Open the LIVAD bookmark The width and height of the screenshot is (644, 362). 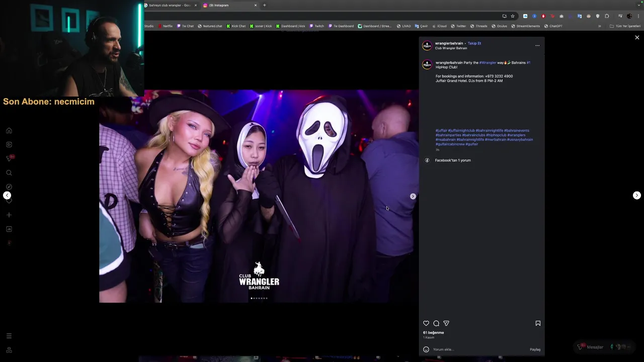404,26
